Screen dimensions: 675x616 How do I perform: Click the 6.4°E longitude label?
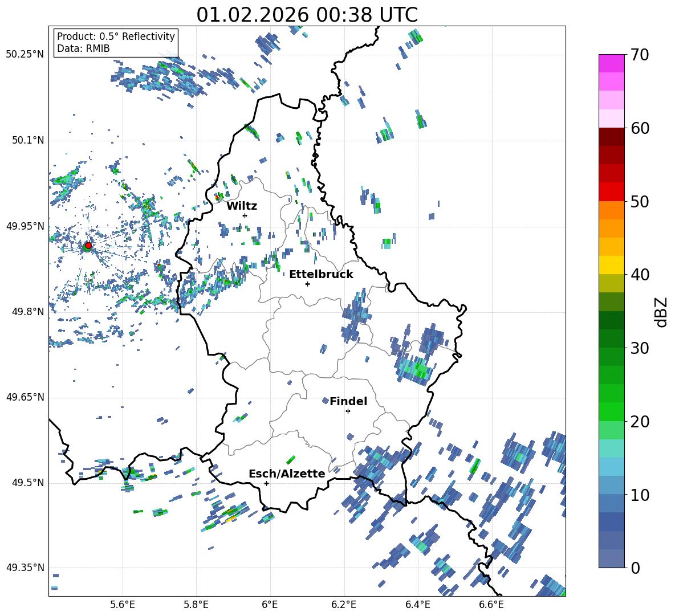[x=417, y=605]
